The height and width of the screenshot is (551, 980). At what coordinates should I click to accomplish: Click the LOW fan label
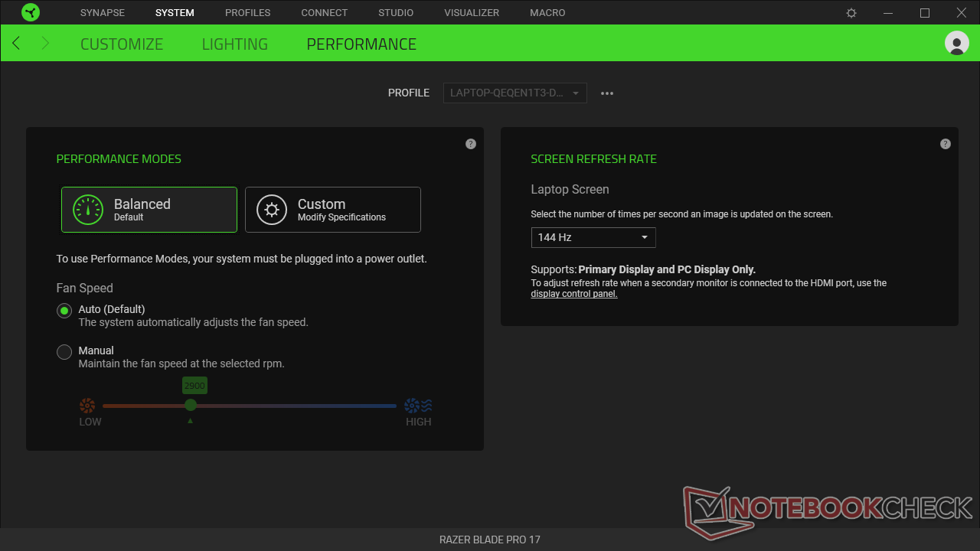90,422
